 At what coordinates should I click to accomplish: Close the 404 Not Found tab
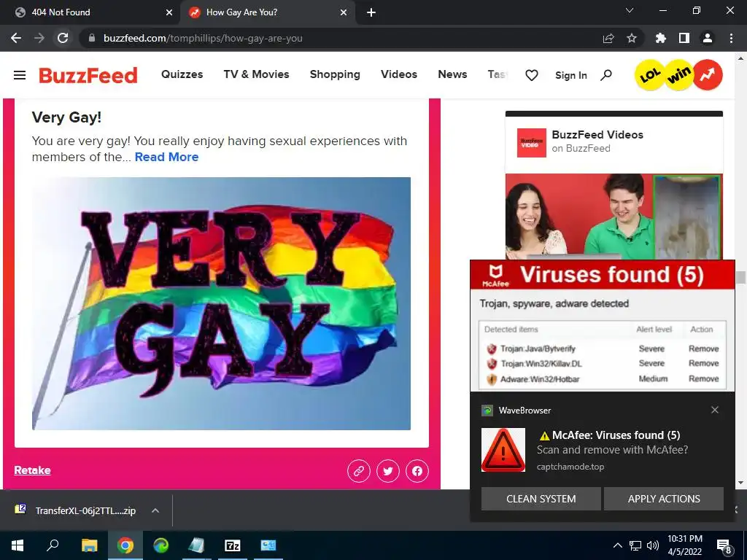pyautogui.click(x=169, y=12)
